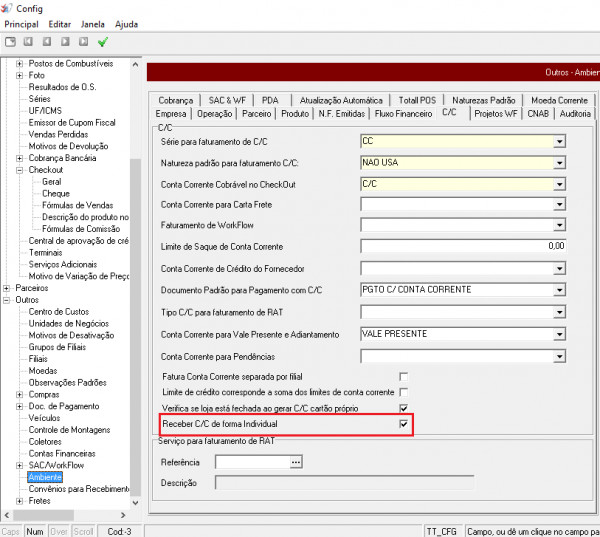This screenshot has width=600, height=537.
Task: Toggle Receber C/C de forma Individual checkbox
Action: coord(403,425)
